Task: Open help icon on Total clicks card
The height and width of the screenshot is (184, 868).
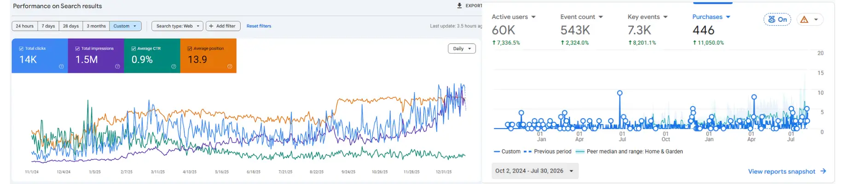Action: pyautogui.click(x=61, y=66)
